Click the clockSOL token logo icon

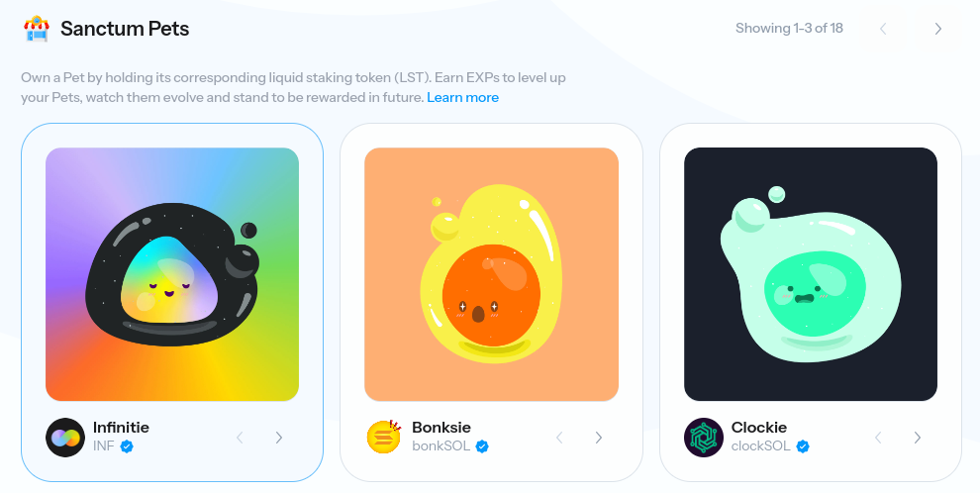click(704, 438)
